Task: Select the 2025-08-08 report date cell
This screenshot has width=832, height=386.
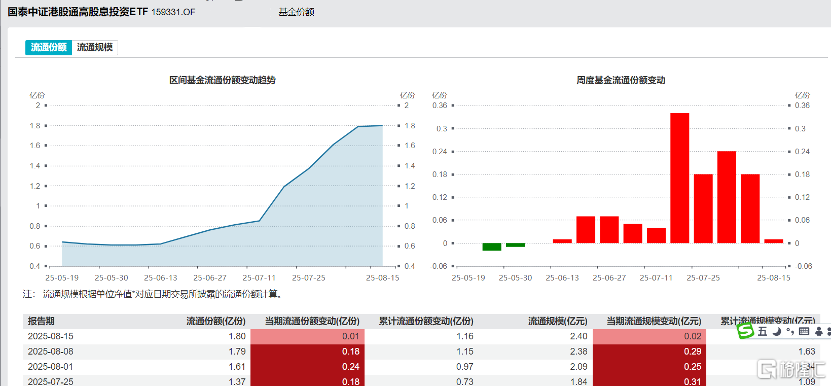Action: 49,351
